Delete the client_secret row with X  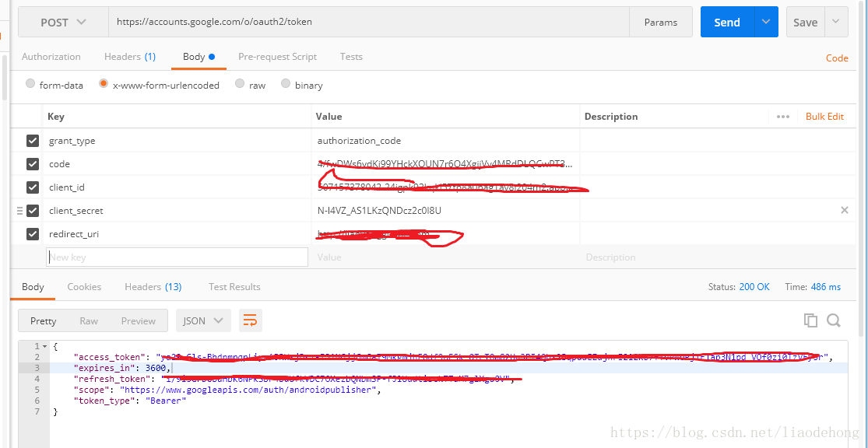click(844, 210)
